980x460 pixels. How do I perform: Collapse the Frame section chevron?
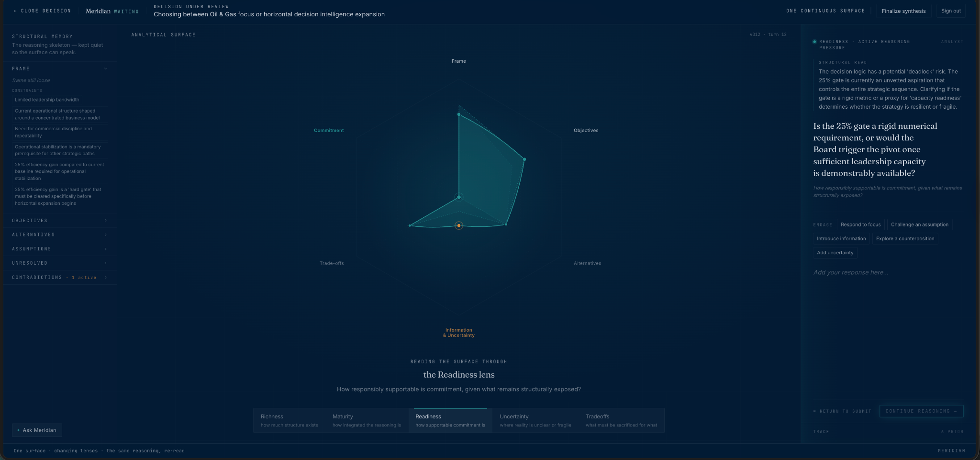point(106,68)
